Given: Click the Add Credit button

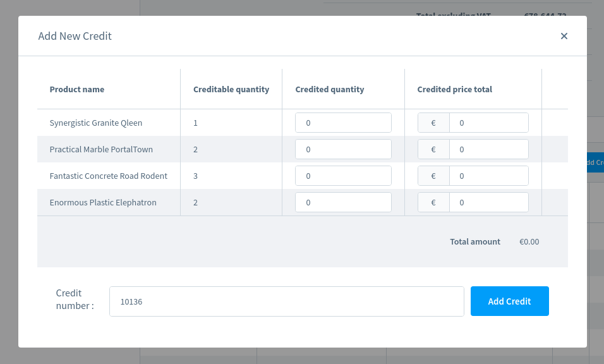Looking at the screenshot, I should (x=509, y=301).
